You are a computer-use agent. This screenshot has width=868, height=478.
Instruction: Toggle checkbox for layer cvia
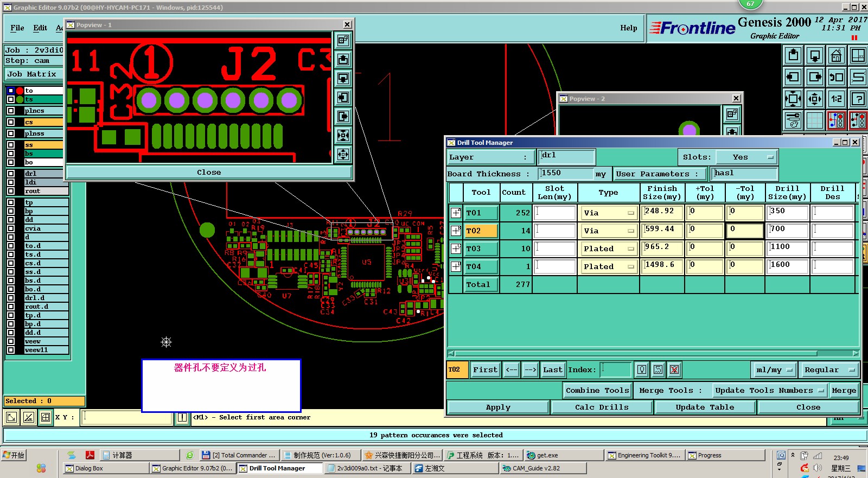tap(11, 228)
